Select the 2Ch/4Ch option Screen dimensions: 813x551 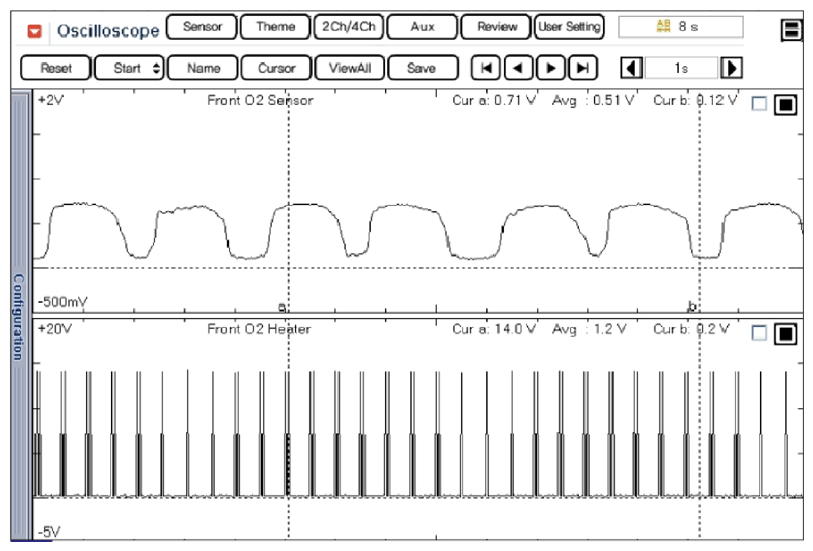tap(347, 28)
